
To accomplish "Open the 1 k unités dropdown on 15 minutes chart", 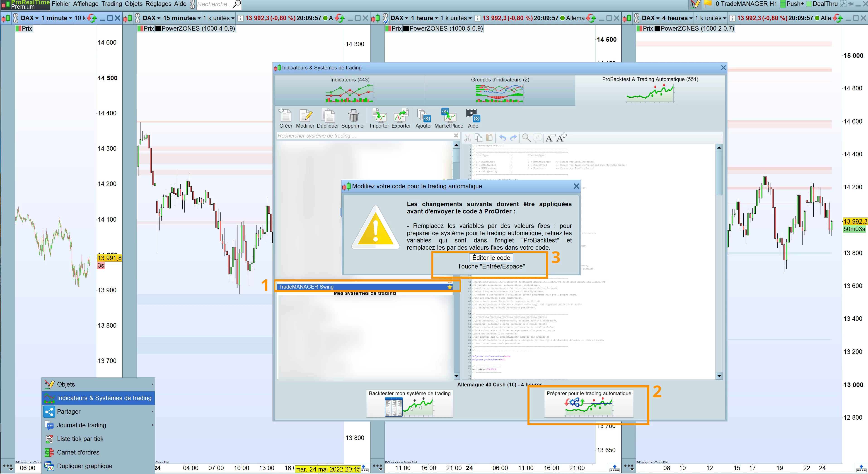I will click(219, 18).
